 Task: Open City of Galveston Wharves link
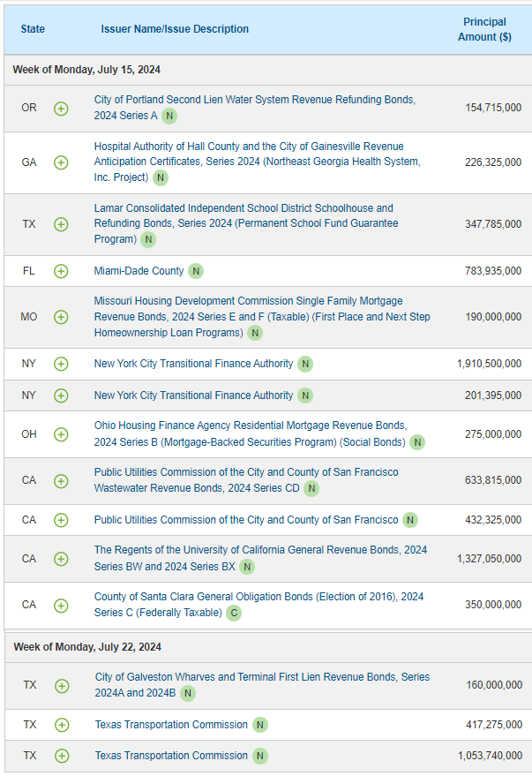263,685
